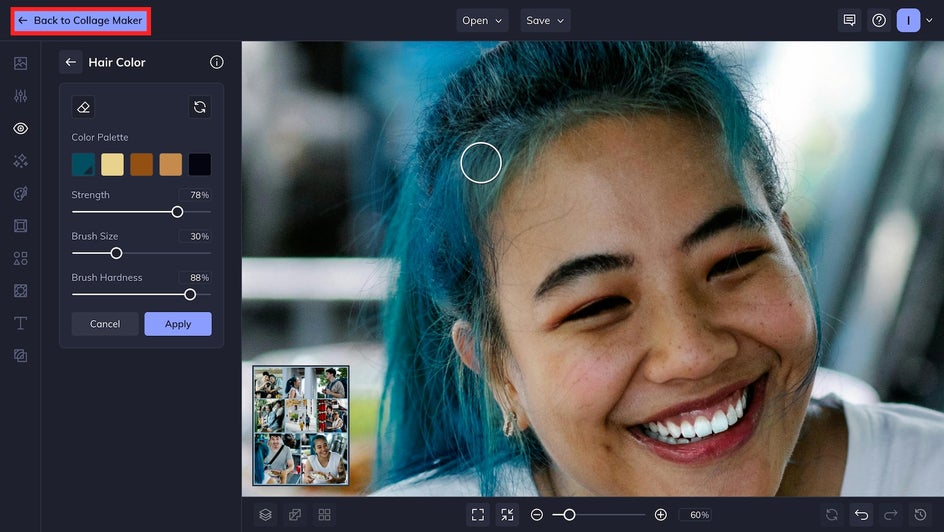Open the help question mark icon
The width and height of the screenshot is (944, 532).
[x=879, y=20]
